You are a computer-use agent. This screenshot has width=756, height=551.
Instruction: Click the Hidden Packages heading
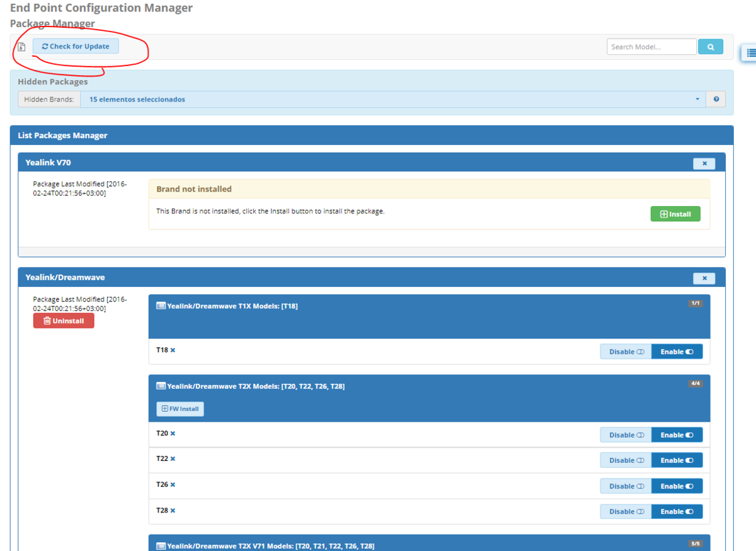53,82
